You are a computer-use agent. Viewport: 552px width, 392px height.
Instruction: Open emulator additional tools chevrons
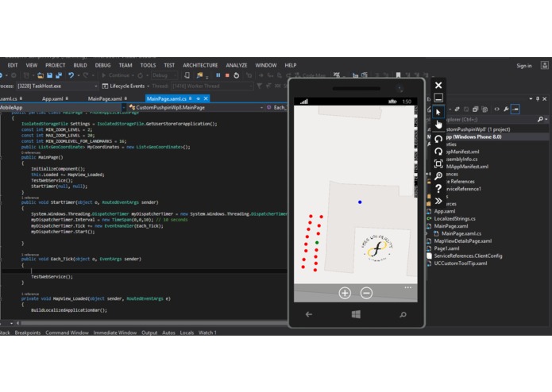point(438,201)
